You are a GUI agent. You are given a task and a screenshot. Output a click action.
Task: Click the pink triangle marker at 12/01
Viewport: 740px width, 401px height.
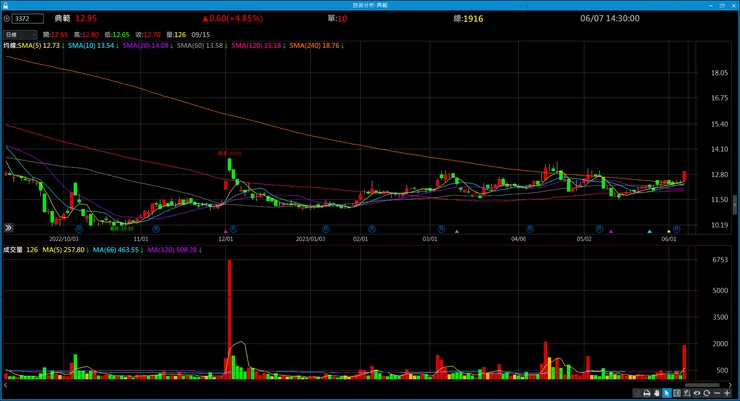pyautogui.click(x=226, y=231)
